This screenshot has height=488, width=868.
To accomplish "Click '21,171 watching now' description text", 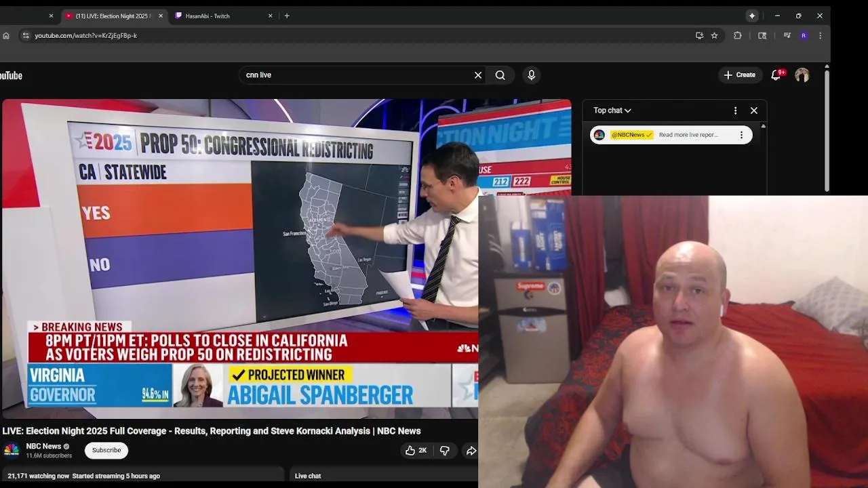I will coord(39,476).
